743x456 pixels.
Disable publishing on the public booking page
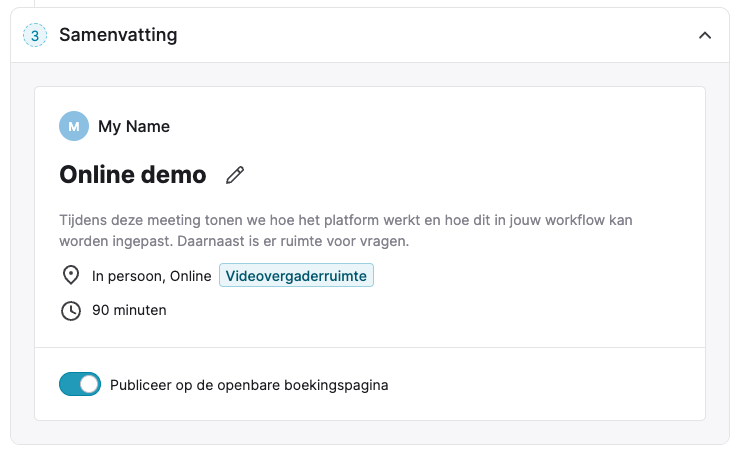click(x=80, y=384)
